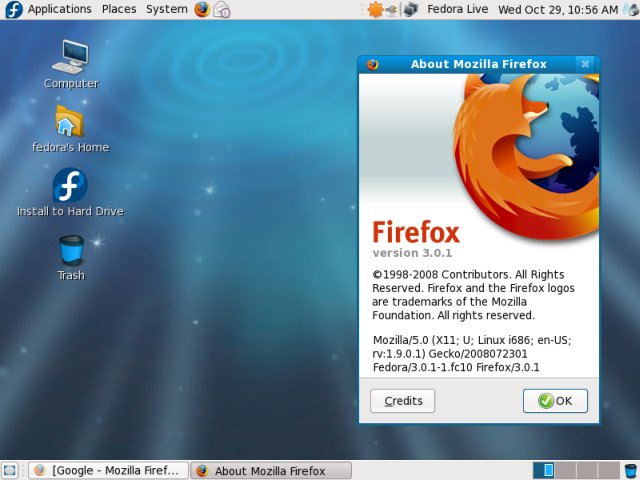Close the About Mozilla Firefox dialog

pos(585,64)
